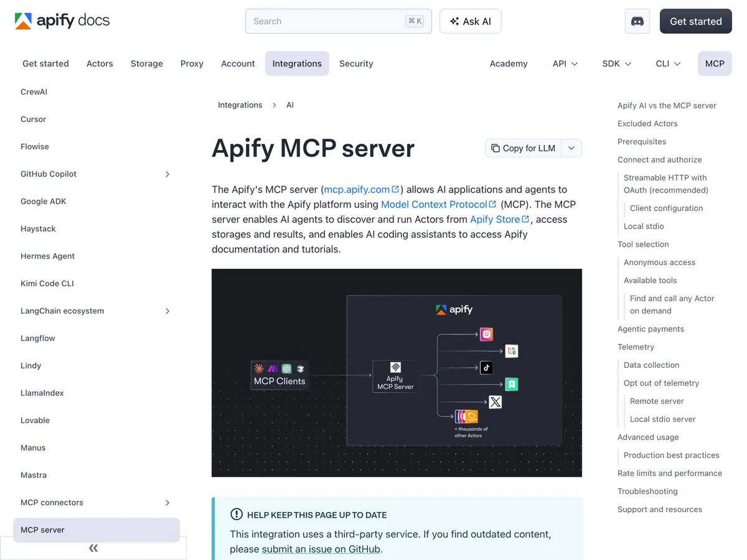The width and height of the screenshot is (747, 560).
Task: Open the API dropdown menu
Action: (x=565, y=63)
